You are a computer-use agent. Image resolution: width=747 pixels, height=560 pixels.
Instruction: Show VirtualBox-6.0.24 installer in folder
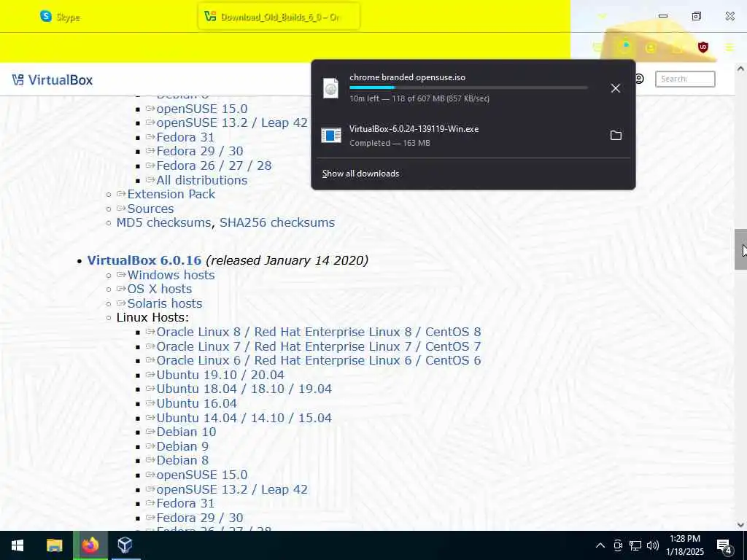pyautogui.click(x=616, y=135)
